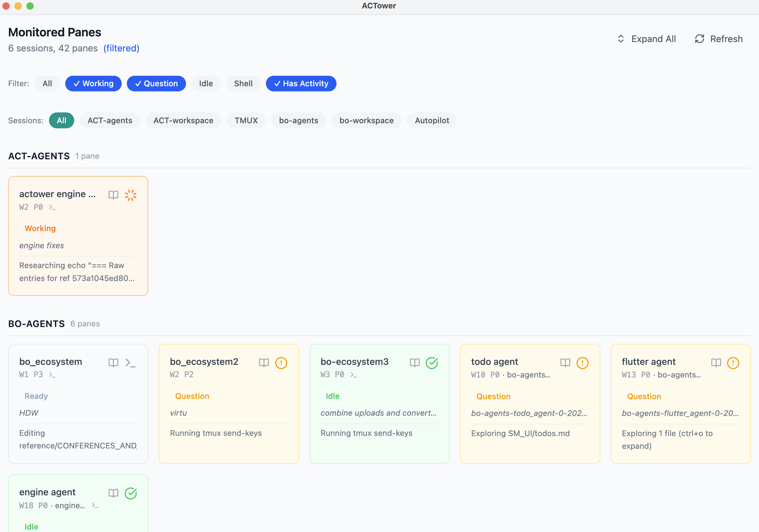Open book icon on flutter agent card

pos(716,363)
